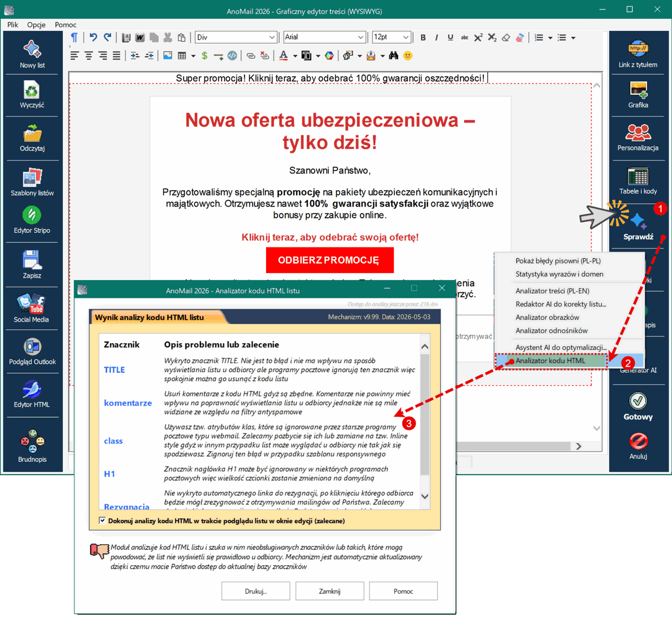Click the Zapisz floppy disk icon
The image size is (672, 618).
point(32,260)
